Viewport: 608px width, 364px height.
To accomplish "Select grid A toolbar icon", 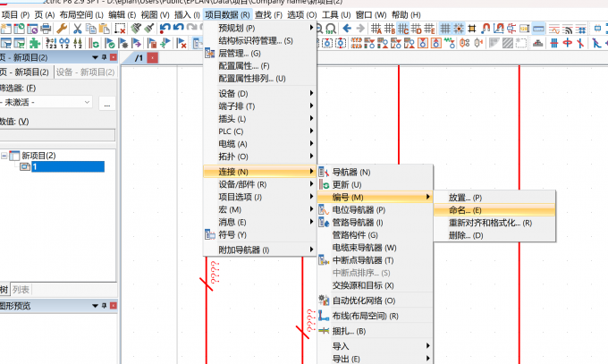I will coord(376,29).
